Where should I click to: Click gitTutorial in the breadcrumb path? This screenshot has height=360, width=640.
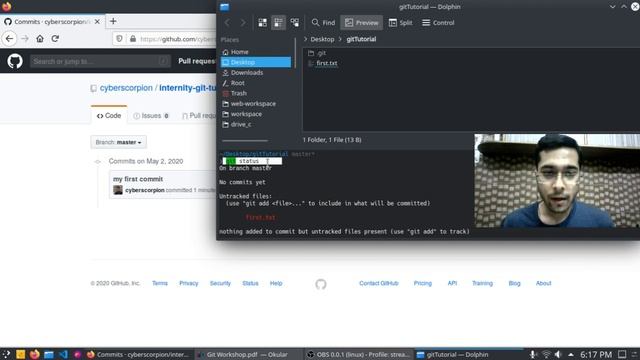361,39
